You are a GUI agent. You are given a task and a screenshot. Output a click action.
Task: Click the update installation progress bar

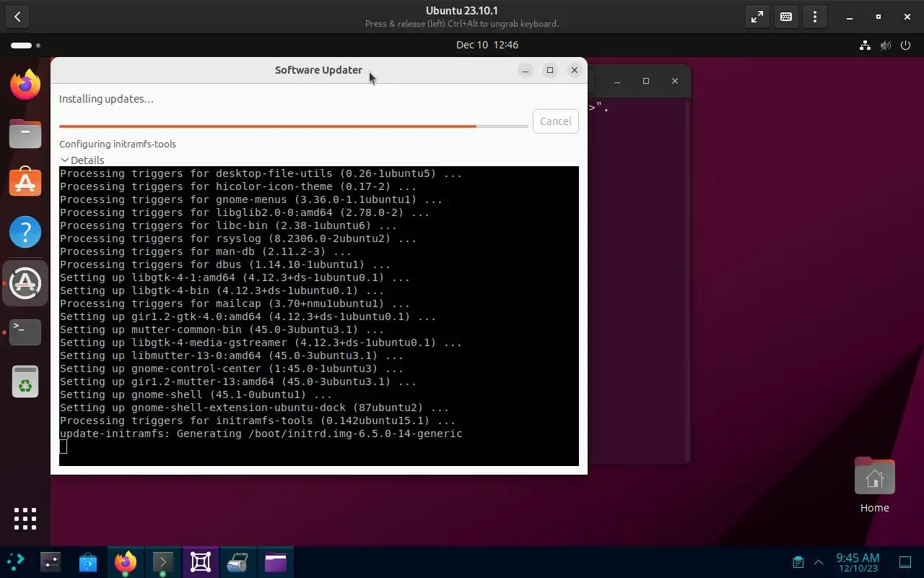(293, 126)
